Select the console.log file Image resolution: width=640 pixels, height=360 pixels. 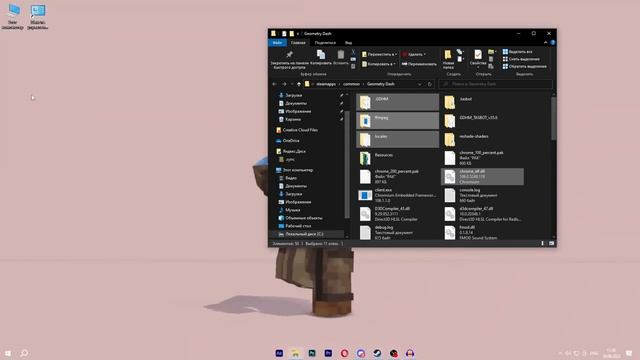482,195
